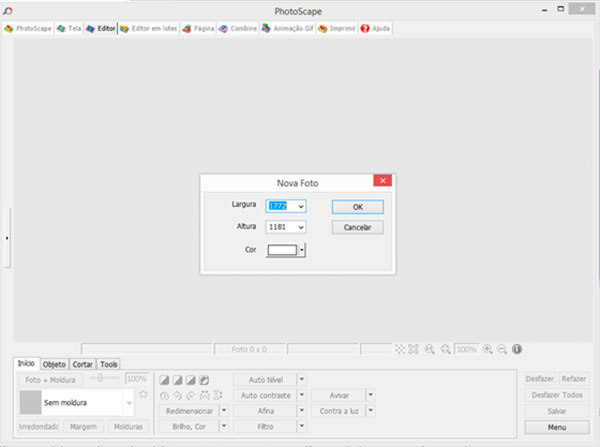Click the PhotoScape app icon in title bar

[8, 11]
